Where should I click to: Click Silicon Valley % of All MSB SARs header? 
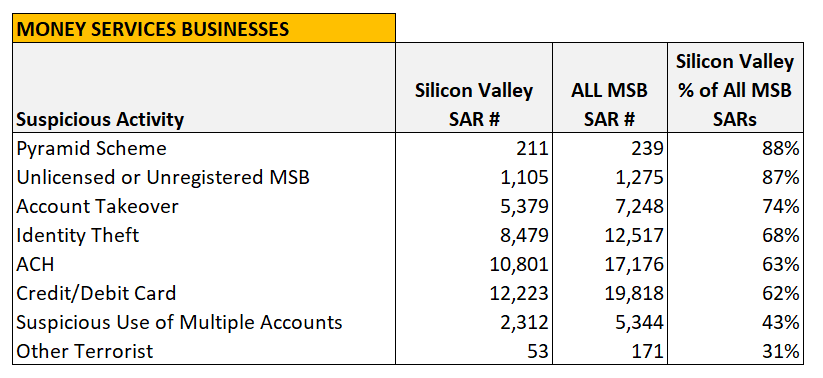735,88
